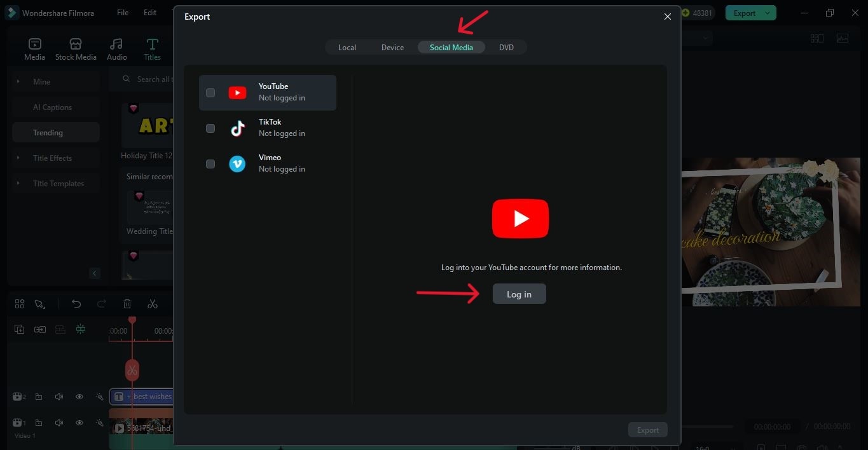The image size is (868, 450).
Task: Click the playhead marker on the ruler
Action: (x=132, y=320)
